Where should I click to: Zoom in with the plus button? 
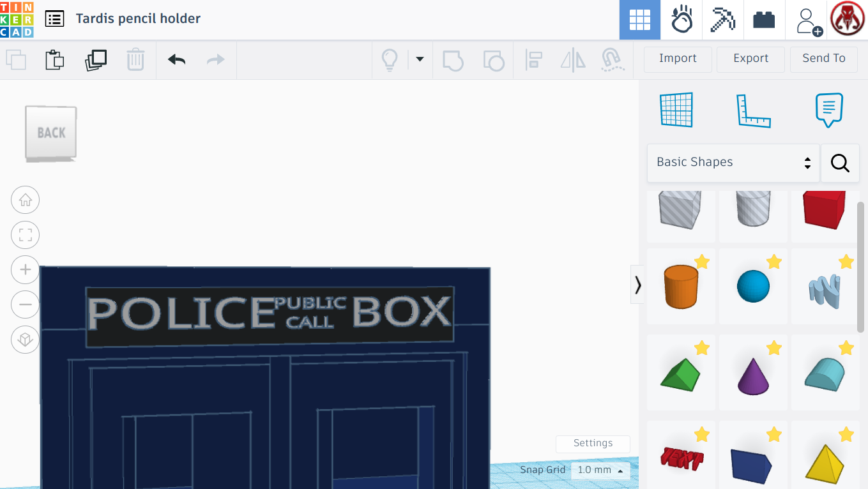26,269
